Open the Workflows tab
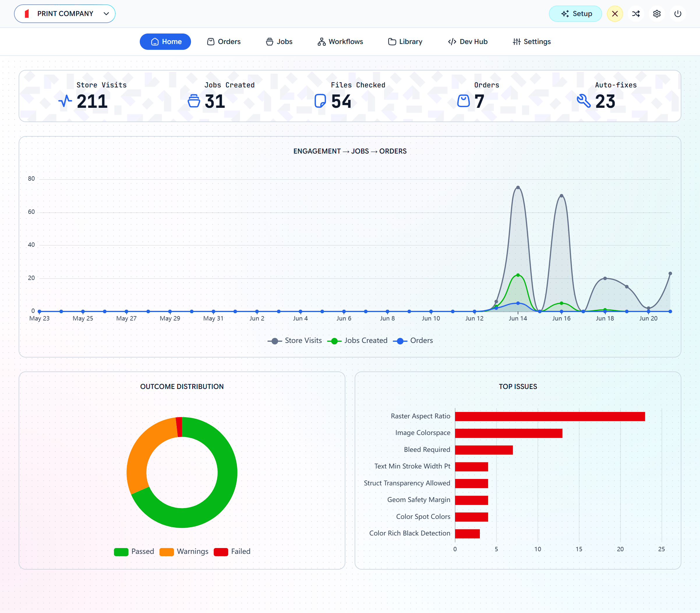 tap(340, 42)
